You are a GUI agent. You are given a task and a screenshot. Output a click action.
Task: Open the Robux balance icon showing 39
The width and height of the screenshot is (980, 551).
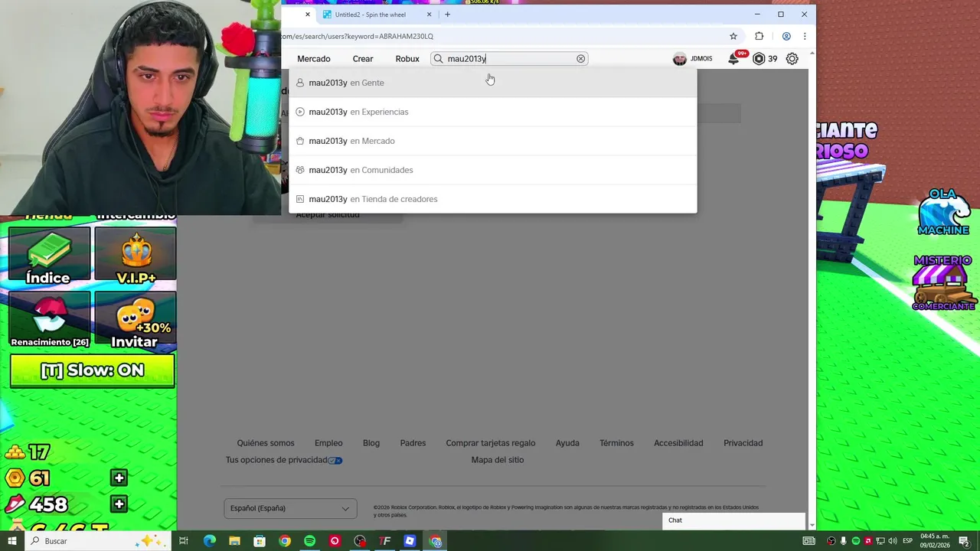click(x=759, y=59)
